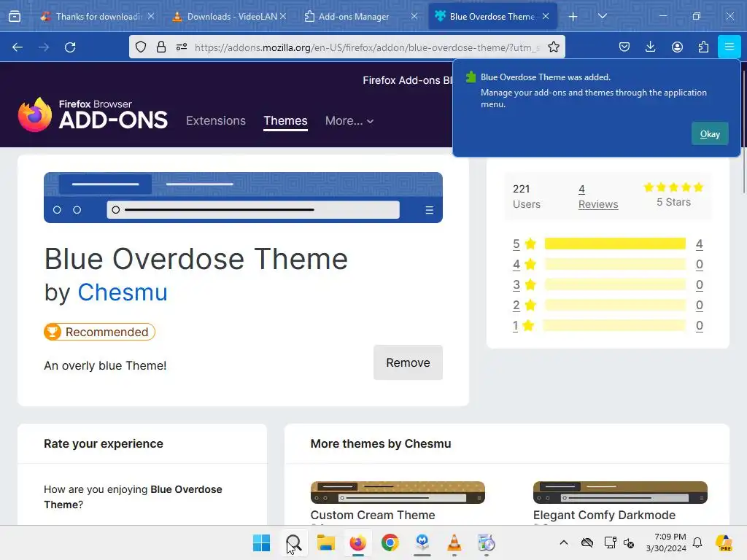Open Chesmu author profile link
This screenshot has width=747, height=560.
pos(123,292)
